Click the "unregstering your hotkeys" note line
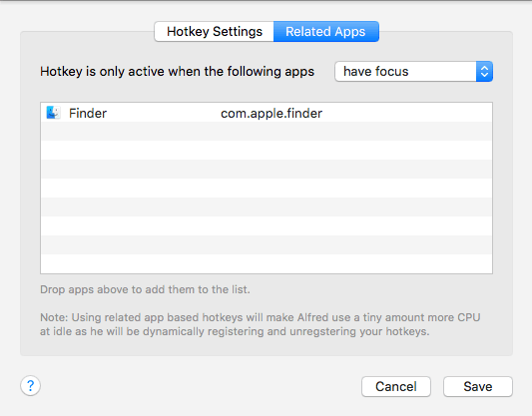The width and height of the screenshot is (532, 416). point(235,331)
